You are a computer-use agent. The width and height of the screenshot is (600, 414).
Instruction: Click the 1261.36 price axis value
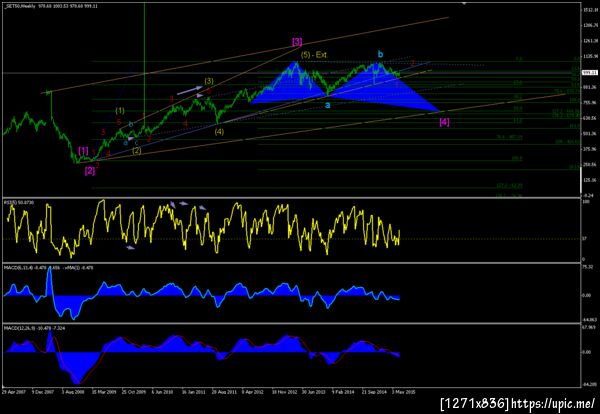(x=590, y=41)
